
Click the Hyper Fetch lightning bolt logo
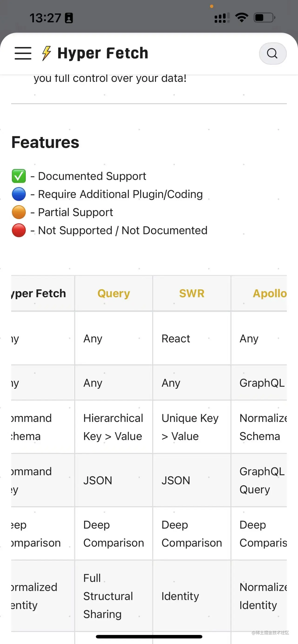point(46,53)
